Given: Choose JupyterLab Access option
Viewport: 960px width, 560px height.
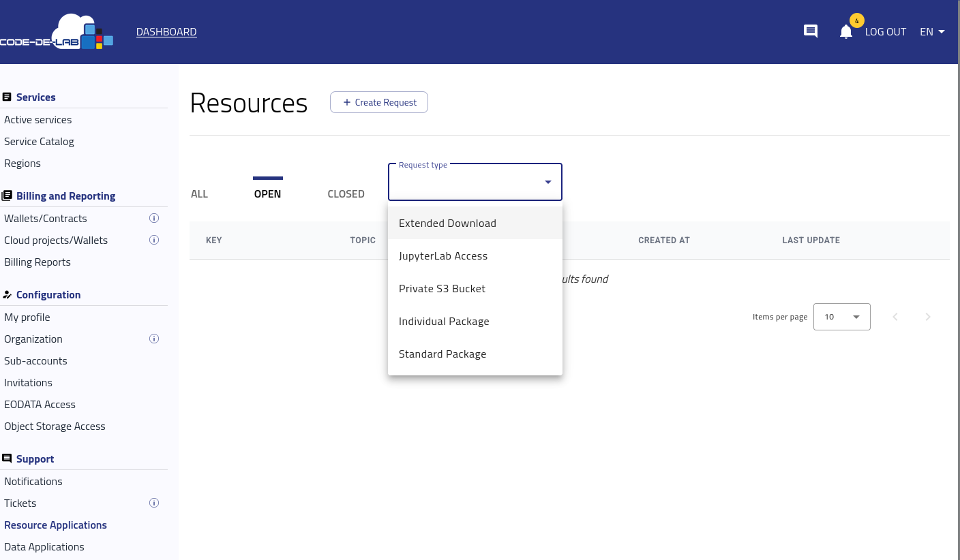Looking at the screenshot, I should [475, 256].
